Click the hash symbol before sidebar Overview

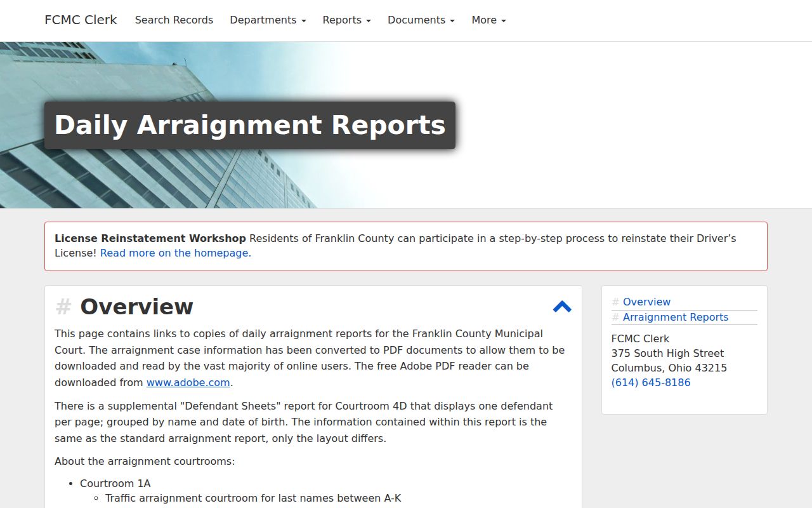pyautogui.click(x=615, y=302)
